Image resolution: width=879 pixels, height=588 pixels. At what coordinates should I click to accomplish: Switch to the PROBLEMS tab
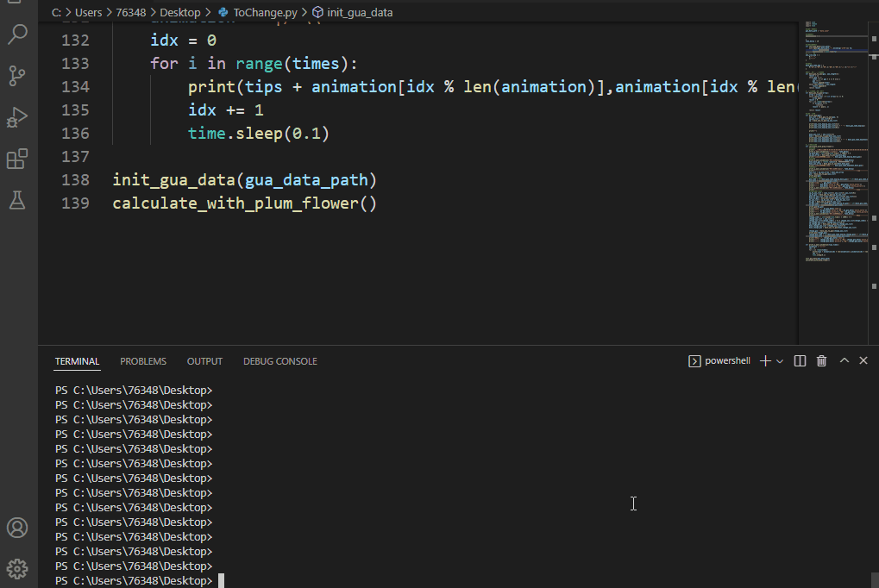click(x=143, y=361)
